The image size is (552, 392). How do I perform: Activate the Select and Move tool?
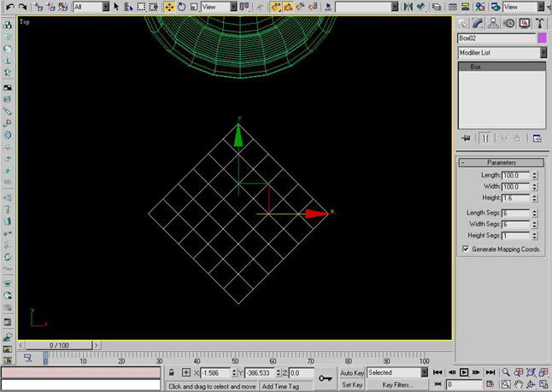(x=169, y=7)
